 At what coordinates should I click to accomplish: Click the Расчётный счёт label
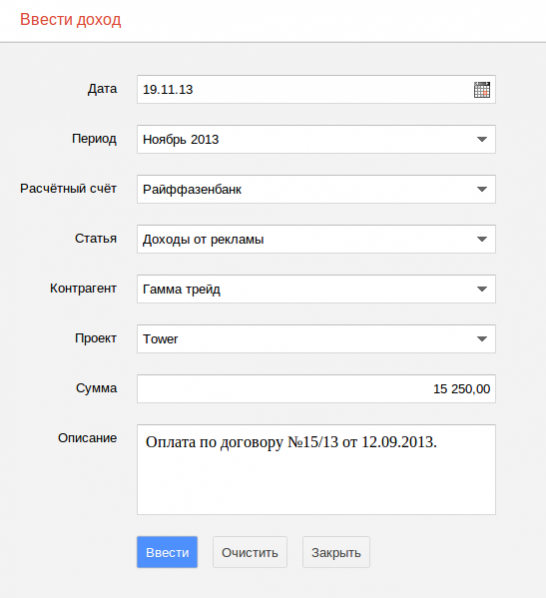[68, 188]
